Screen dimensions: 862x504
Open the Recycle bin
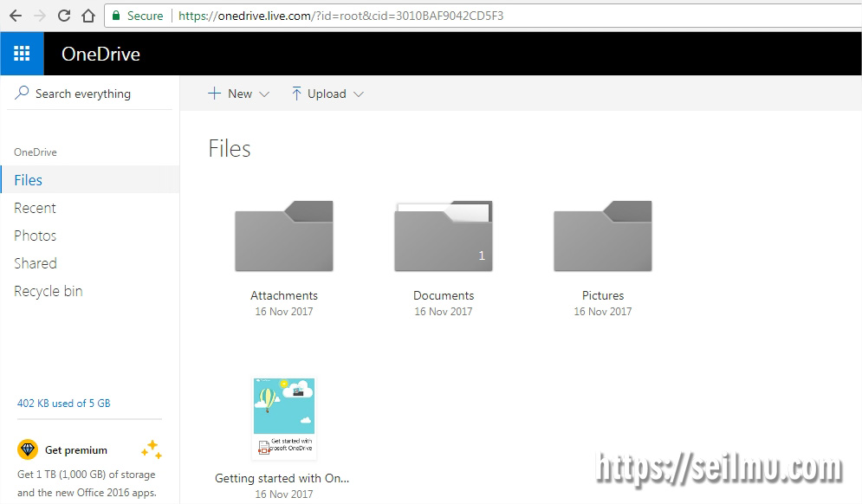[48, 291]
